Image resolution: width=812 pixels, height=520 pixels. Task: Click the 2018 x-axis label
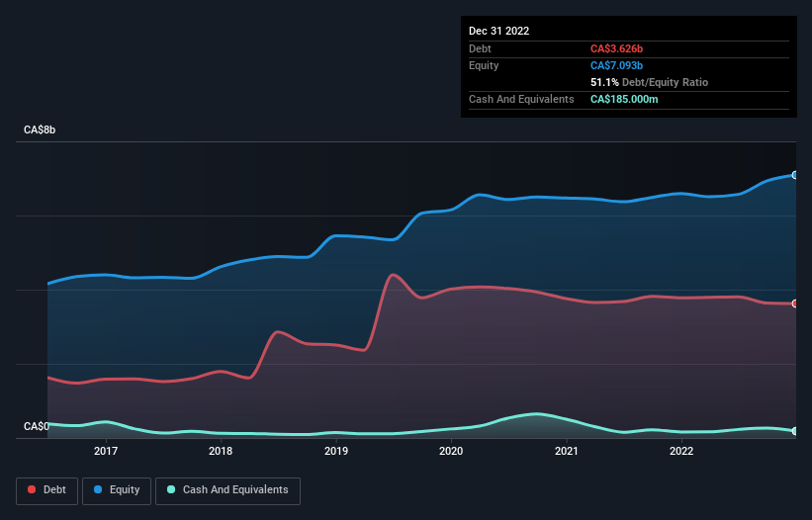pos(221,451)
